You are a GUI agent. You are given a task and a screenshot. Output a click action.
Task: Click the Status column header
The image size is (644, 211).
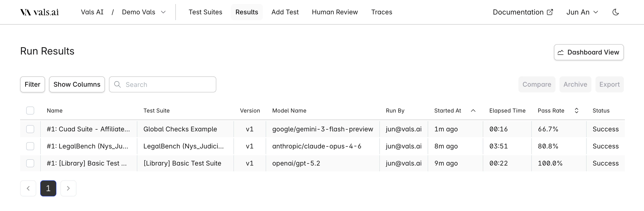click(601, 111)
